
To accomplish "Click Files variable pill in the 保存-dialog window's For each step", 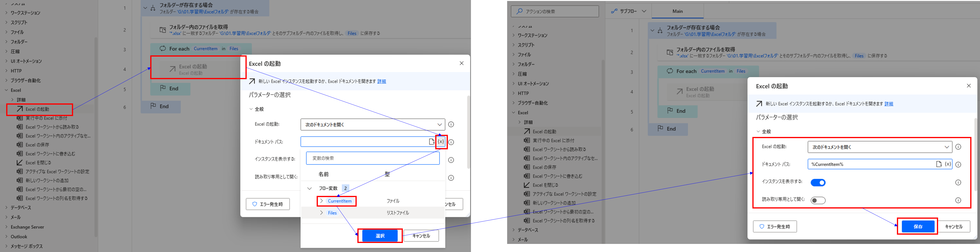I will [741, 71].
